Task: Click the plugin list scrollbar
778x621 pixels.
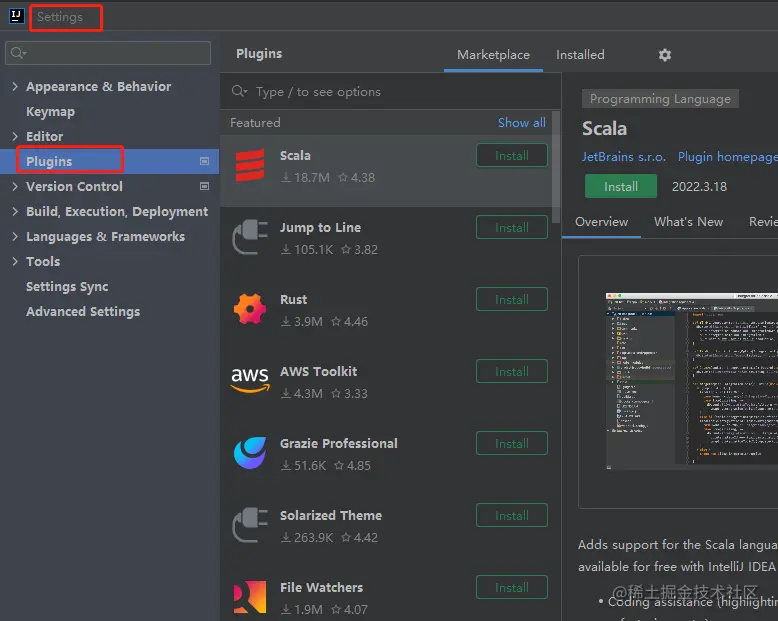Action: click(x=556, y=167)
